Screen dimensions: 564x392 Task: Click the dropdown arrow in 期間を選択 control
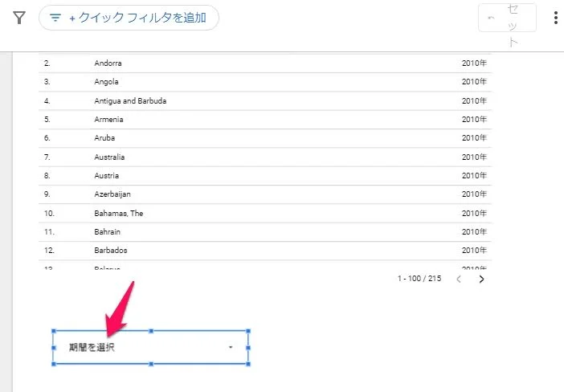click(231, 347)
